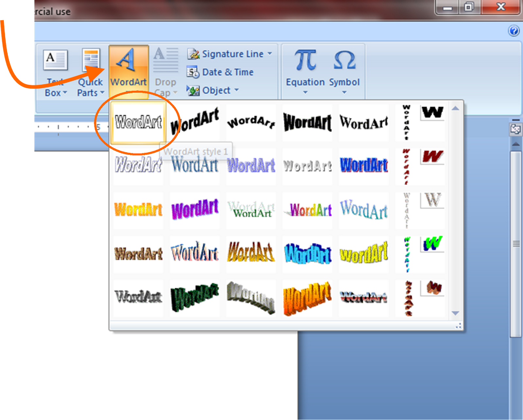Expand the Symbol dropdown arrow
The height and width of the screenshot is (420, 523).
click(344, 92)
